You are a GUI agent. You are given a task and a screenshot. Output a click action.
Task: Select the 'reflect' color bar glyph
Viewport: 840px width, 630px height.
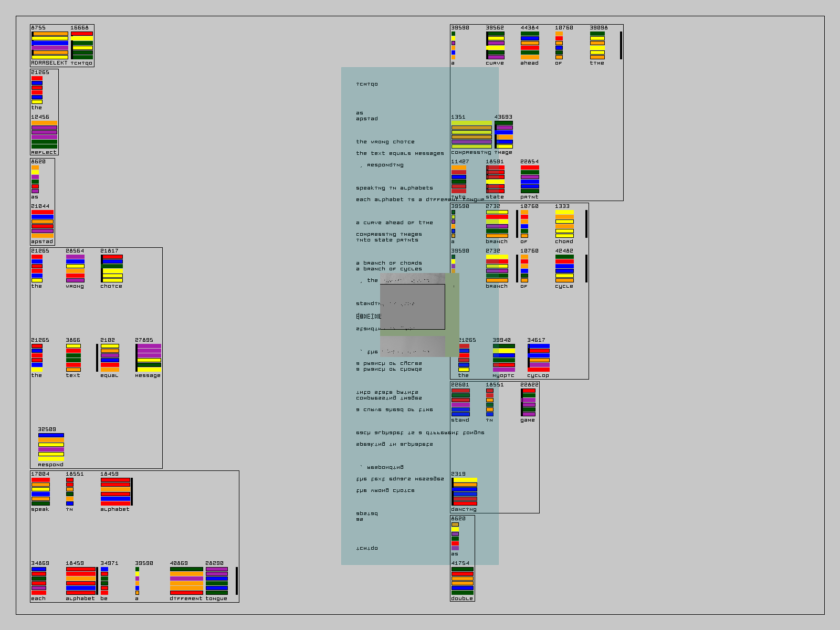point(44,134)
